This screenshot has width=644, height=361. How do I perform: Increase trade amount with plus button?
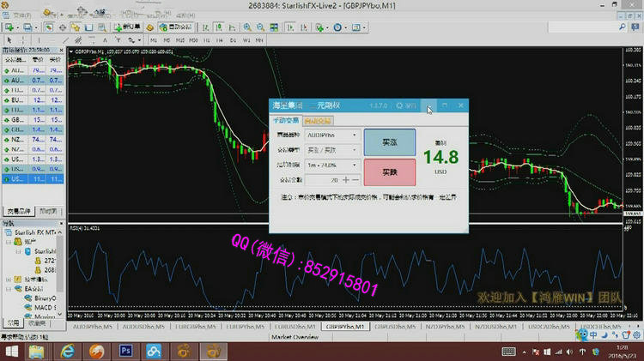(x=346, y=180)
